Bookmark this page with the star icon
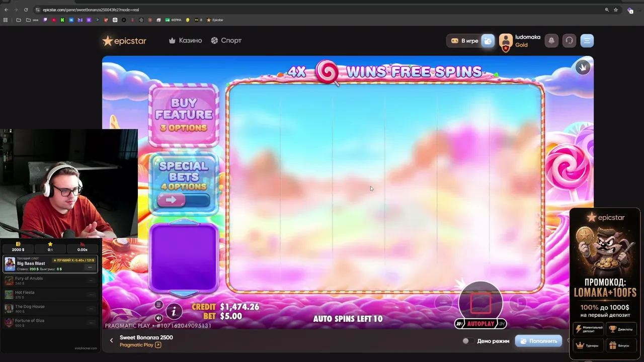644x362 pixels. [616, 10]
